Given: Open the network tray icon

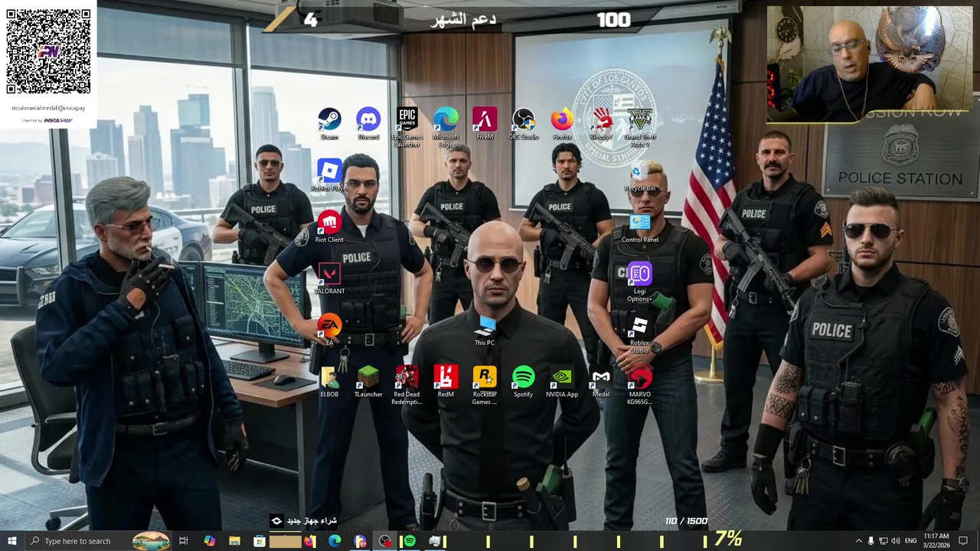Looking at the screenshot, I should 884,541.
